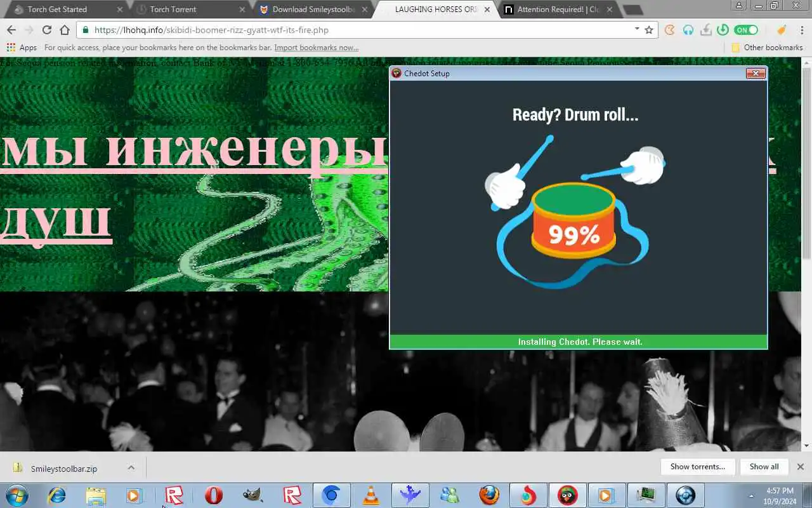Open the Other bookmarks folder
Screen dimensions: 812x508
tap(767, 48)
